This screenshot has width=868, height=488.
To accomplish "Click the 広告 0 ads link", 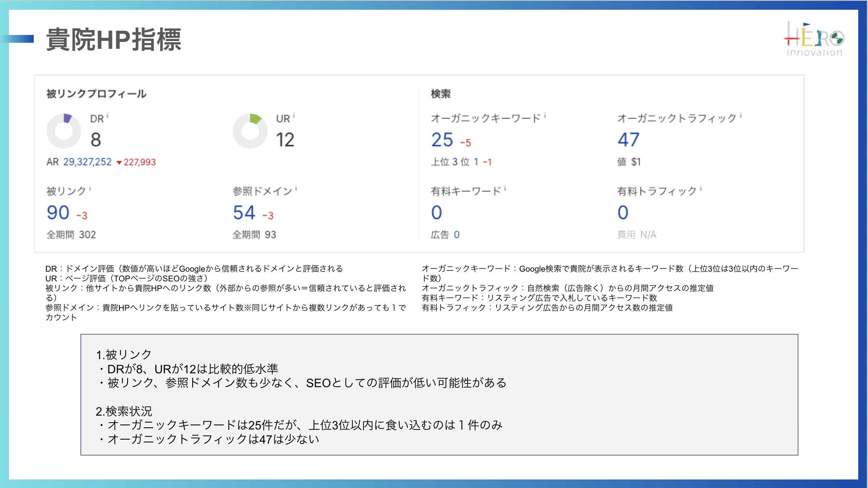I will pyautogui.click(x=456, y=235).
